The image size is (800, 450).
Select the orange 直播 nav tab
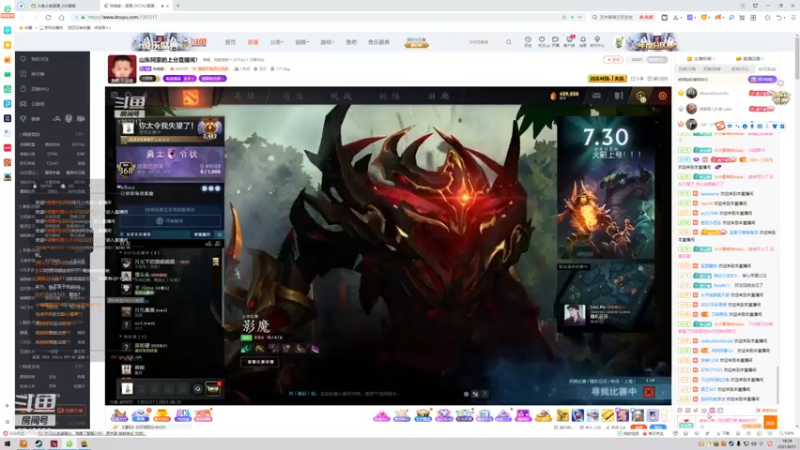click(253, 42)
